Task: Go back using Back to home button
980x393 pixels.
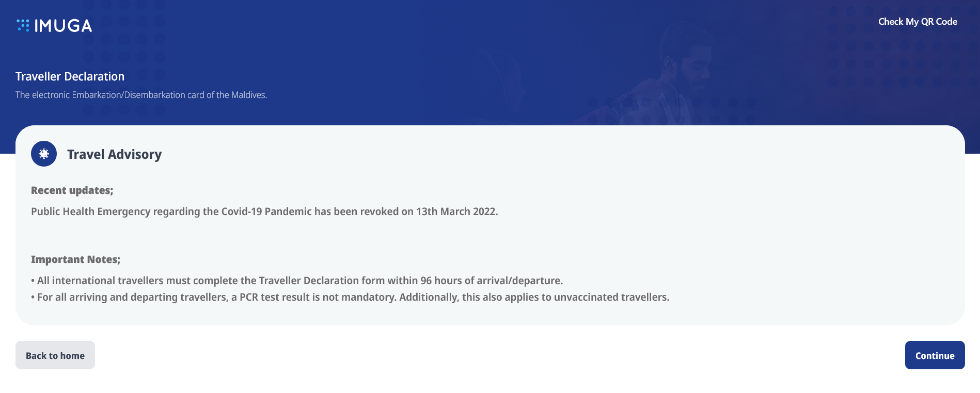Action: [x=55, y=355]
